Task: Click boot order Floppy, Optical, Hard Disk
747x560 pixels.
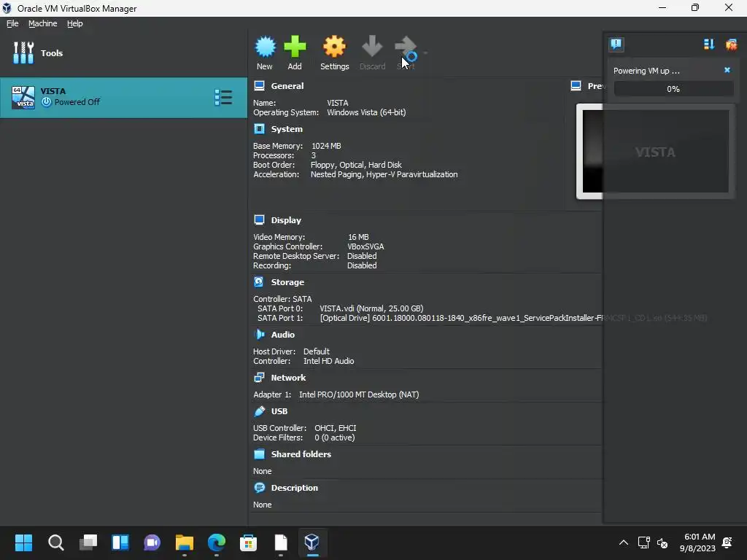Action: [x=356, y=165]
